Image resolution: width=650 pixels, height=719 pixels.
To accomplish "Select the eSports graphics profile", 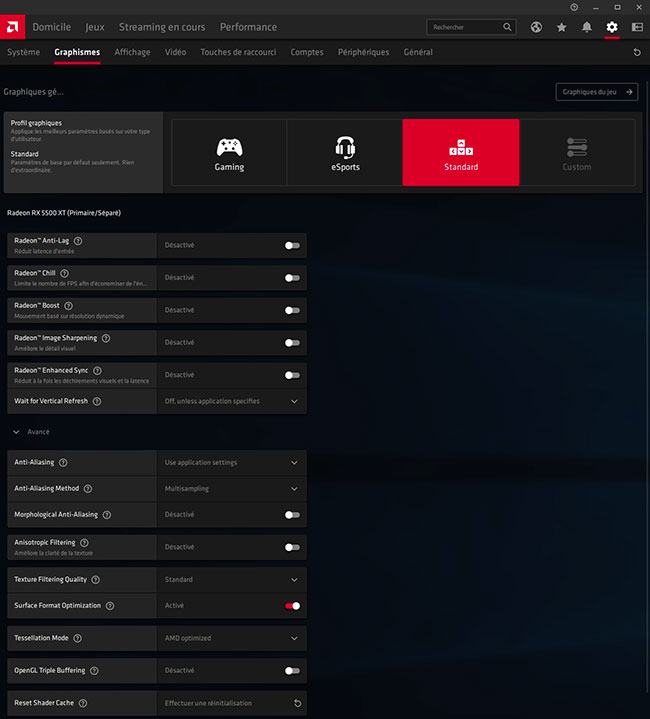I will tap(345, 153).
